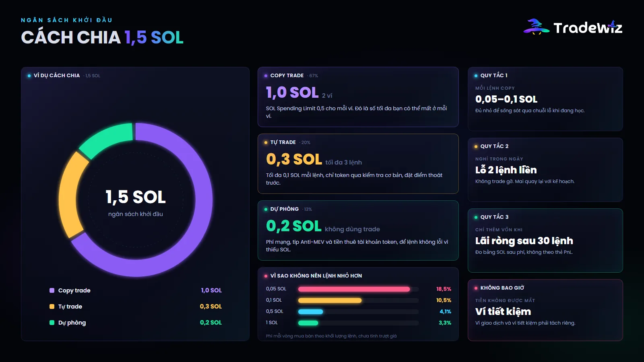Click the "KHÔNG BAO GIỜ" card heading
The width and height of the screenshot is (644, 362).
(502, 288)
